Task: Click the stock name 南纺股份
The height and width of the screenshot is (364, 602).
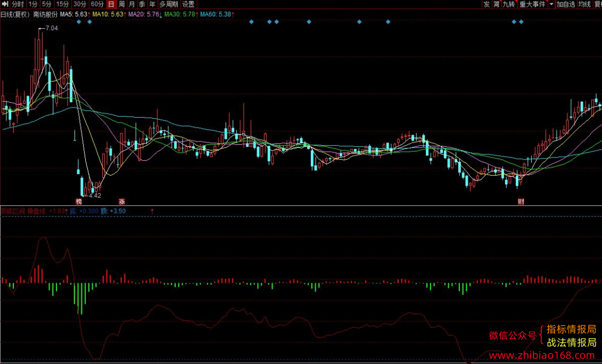Action: (x=45, y=14)
